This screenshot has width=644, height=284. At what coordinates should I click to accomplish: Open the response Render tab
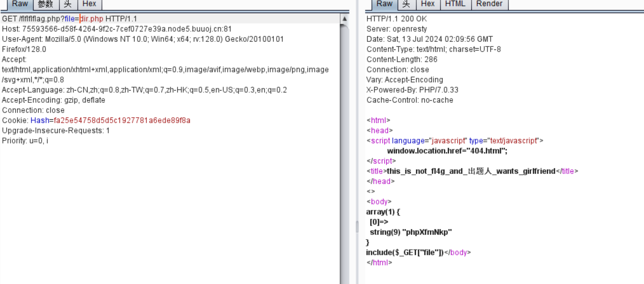pos(489,4)
